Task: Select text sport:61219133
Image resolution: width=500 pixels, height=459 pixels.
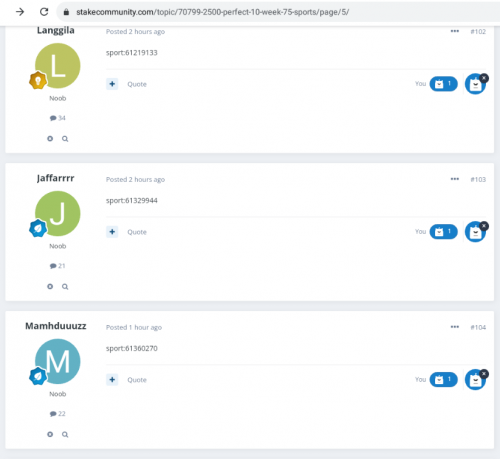Action: tap(132, 53)
